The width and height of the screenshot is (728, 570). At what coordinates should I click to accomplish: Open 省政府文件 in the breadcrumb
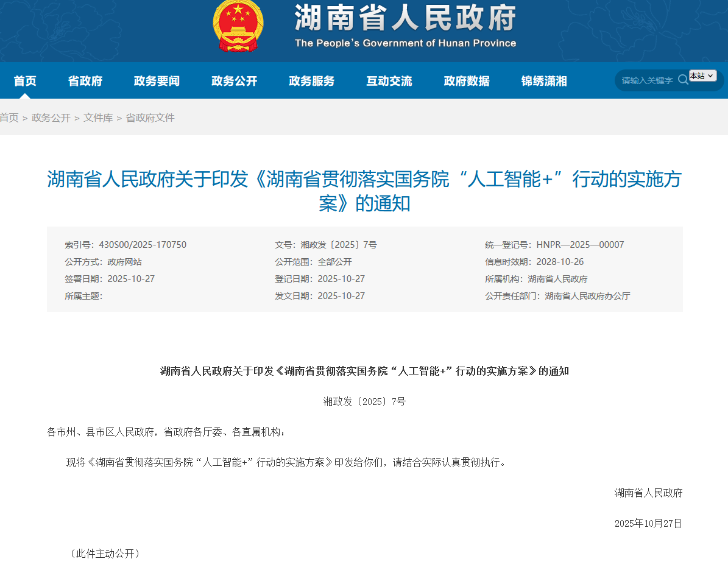tap(150, 118)
